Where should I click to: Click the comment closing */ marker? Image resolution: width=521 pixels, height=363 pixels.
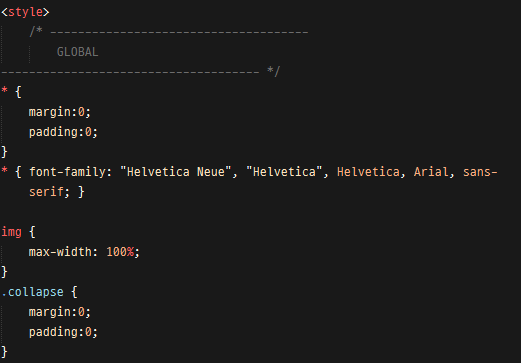[274, 71]
